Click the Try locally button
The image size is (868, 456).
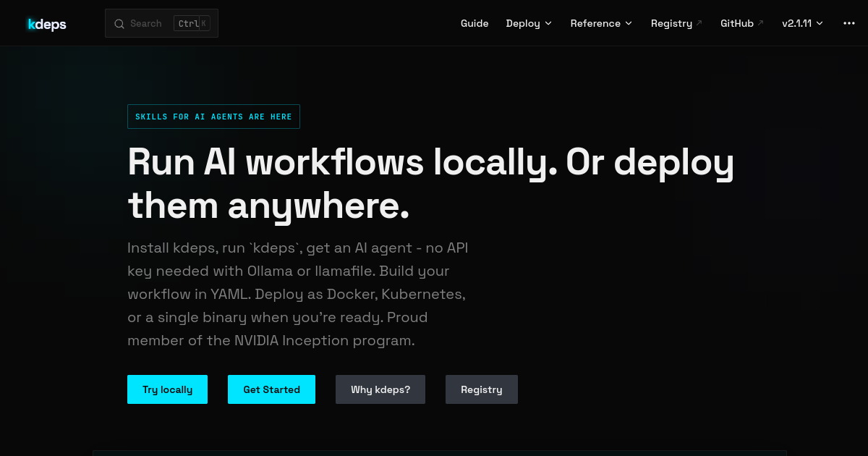(x=167, y=389)
